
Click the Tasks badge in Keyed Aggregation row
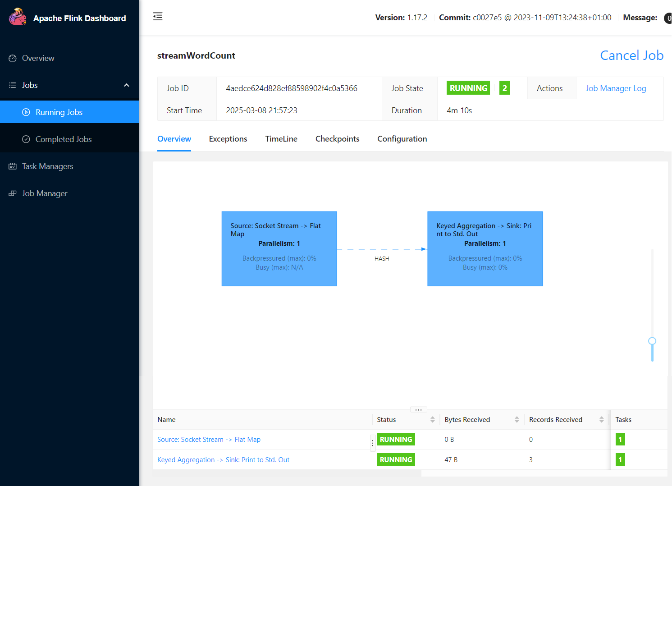point(620,460)
